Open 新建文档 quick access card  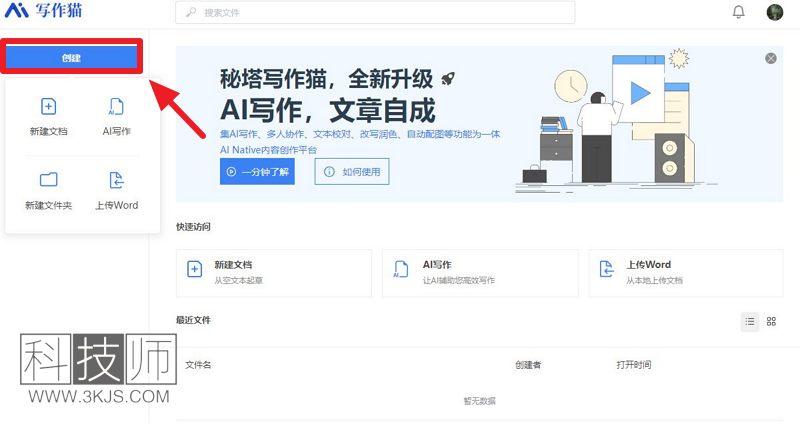pyautogui.click(x=273, y=272)
